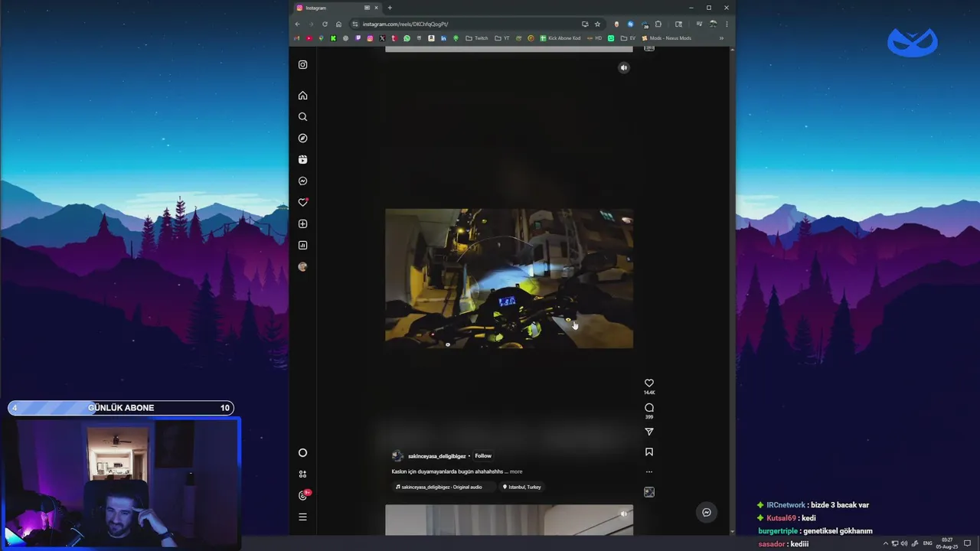The width and height of the screenshot is (980, 551).
Task: Open Instagram logo in the sidebar
Action: click(302, 65)
